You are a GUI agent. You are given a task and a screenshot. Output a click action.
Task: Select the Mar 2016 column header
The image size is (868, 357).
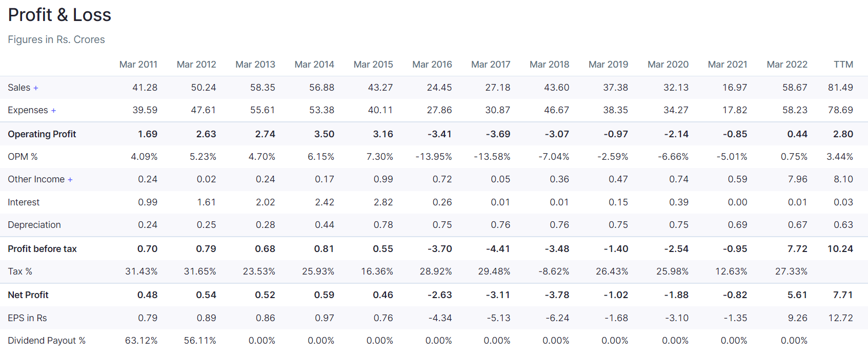click(x=432, y=65)
